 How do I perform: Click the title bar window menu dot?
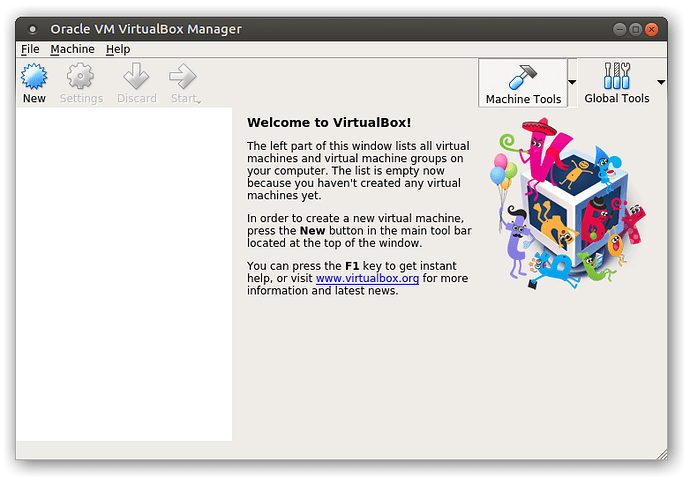(x=32, y=29)
